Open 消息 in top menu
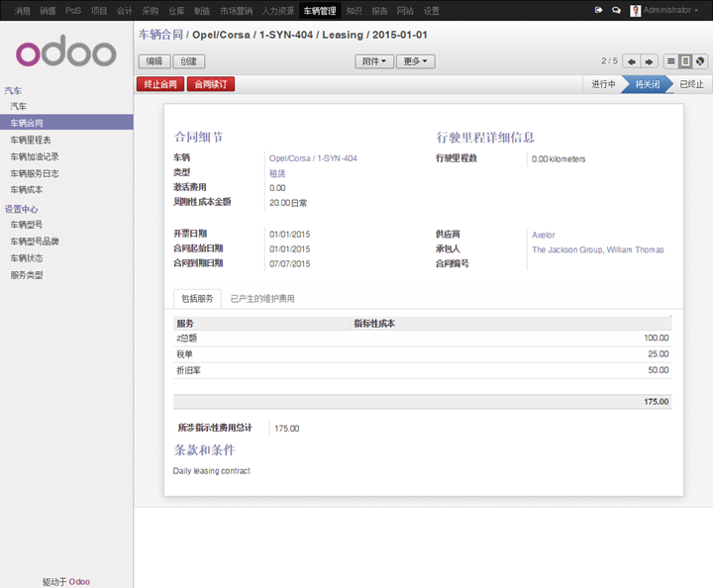The image size is (713, 588). [22, 11]
